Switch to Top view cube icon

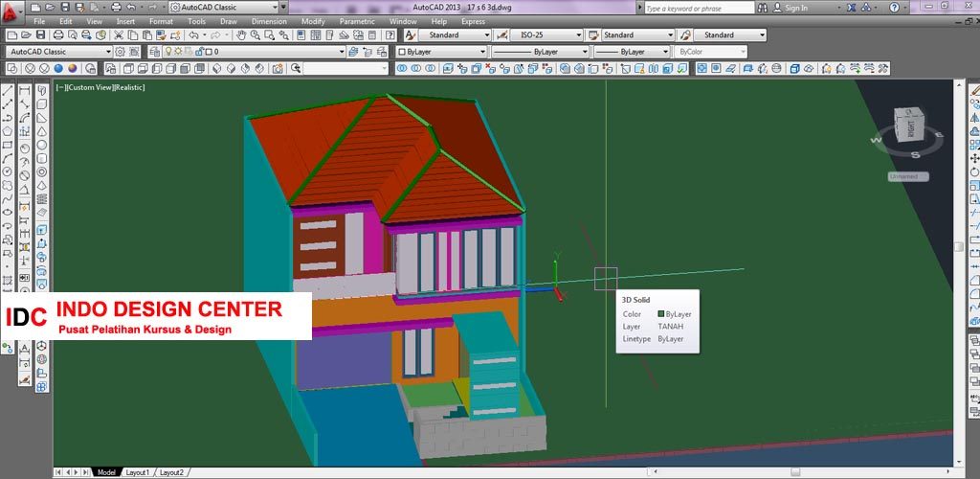[128, 69]
